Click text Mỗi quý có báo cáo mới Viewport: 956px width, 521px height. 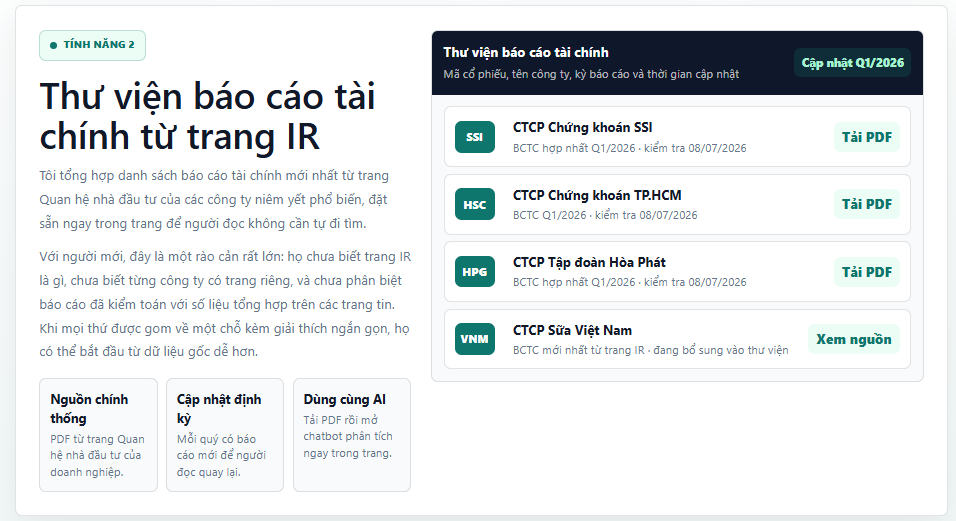click(x=221, y=455)
